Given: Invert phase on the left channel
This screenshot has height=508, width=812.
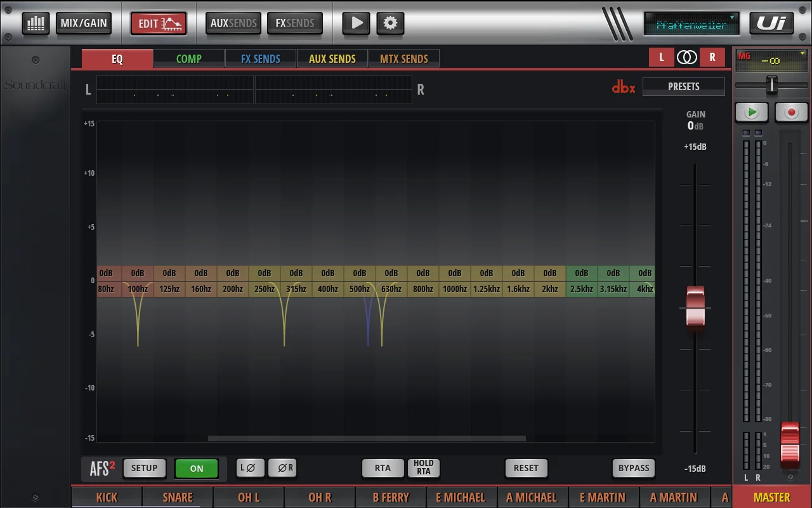Looking at the screenshot, I should click(x=248, y=468).
